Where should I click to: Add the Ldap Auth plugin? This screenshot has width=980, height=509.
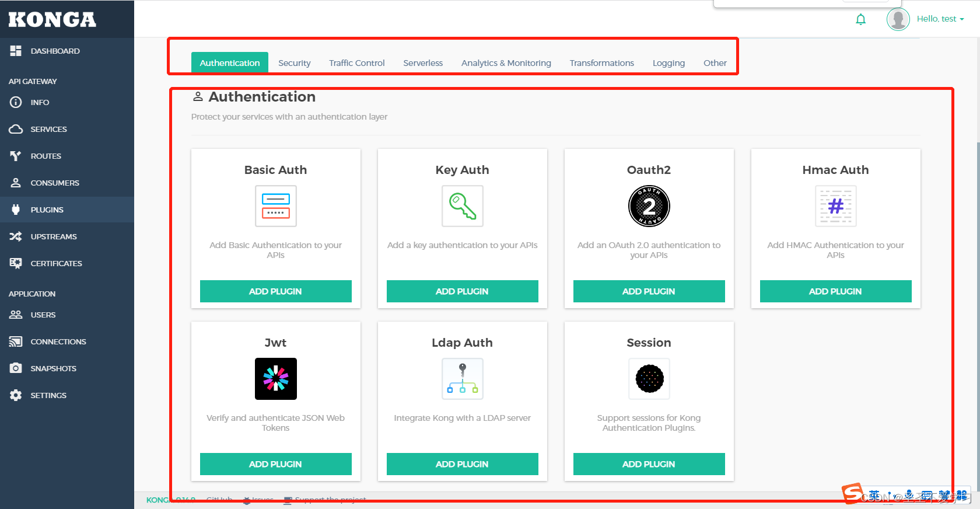pyautogui.click(x=463, y=464)
